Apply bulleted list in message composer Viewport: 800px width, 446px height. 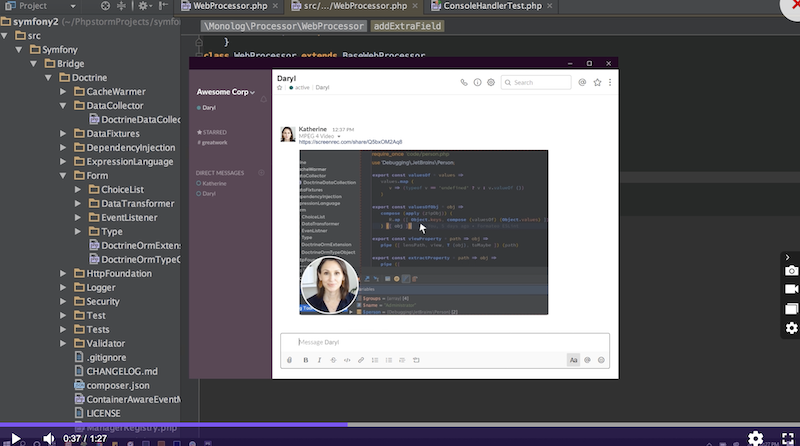point(388,360)
